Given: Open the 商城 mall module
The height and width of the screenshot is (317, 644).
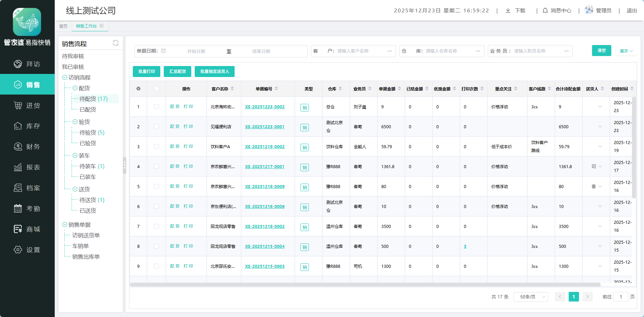Looking at the screenshot, I should coord(27,229).
